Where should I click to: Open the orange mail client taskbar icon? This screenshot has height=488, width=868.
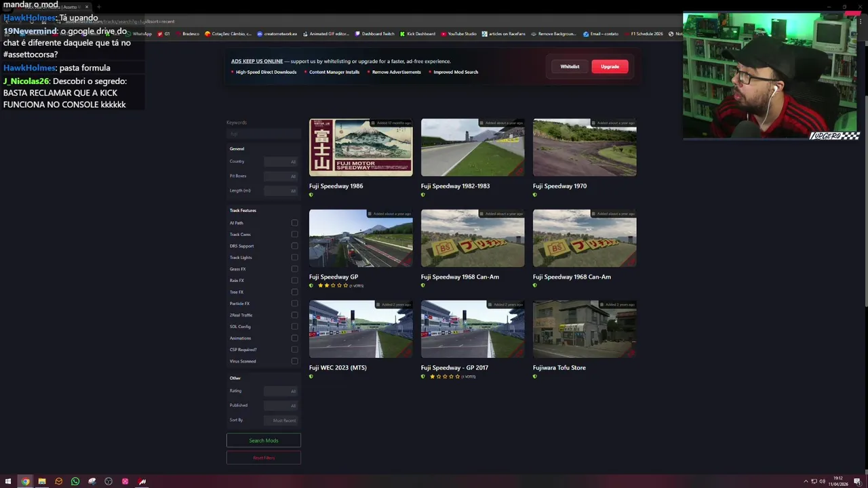point(58,481)
